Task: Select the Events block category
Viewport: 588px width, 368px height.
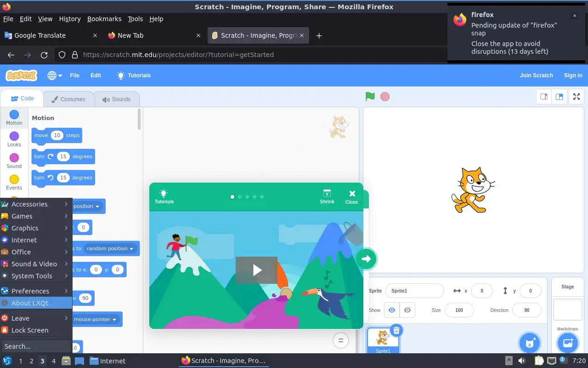Action: (x=14, y=183)
